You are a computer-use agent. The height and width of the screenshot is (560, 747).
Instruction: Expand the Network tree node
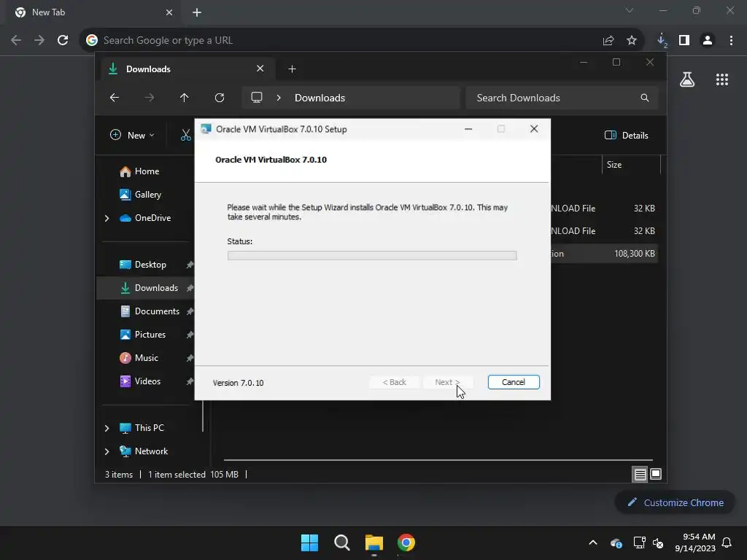pyautogui.click(x=107, y=451)
